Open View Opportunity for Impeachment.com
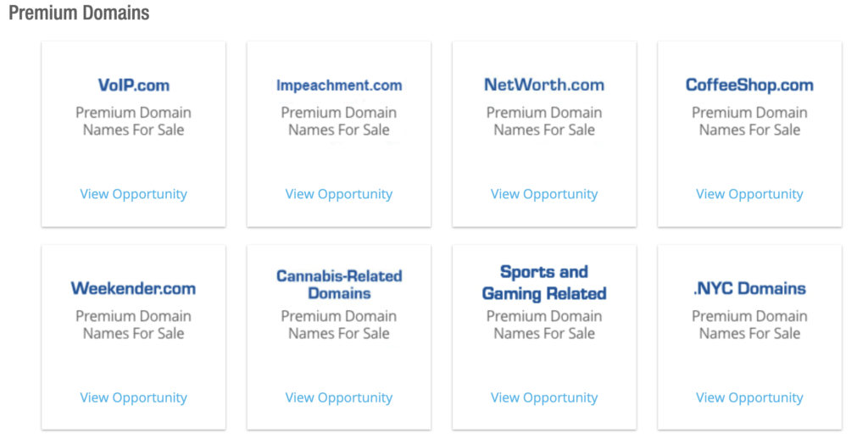 (338, 194)
